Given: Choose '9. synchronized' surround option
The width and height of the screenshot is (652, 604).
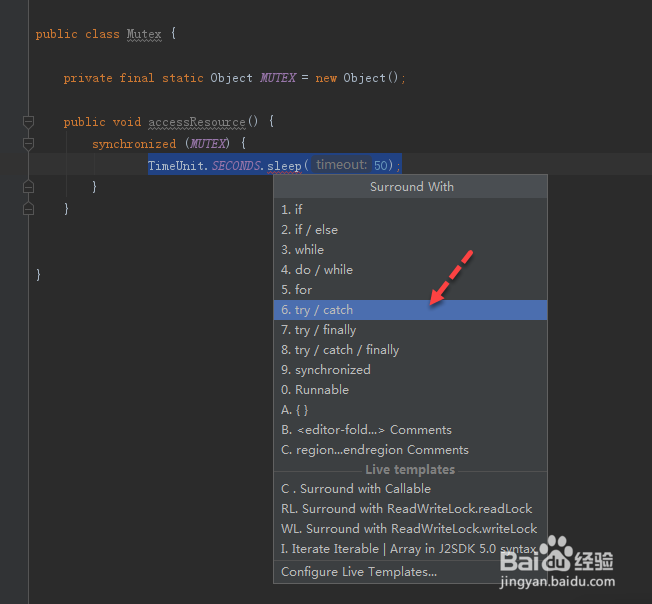Looking at the screenshot, I should click(x=410, y=370).
